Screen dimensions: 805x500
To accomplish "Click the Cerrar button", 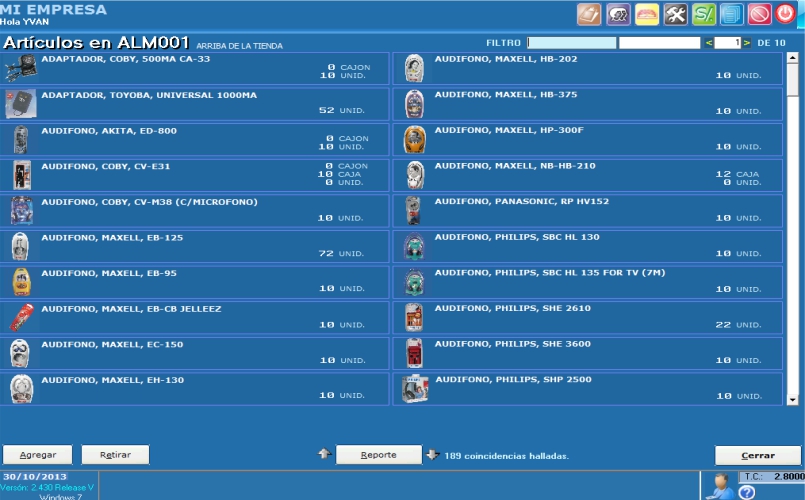I will (757, 455).
